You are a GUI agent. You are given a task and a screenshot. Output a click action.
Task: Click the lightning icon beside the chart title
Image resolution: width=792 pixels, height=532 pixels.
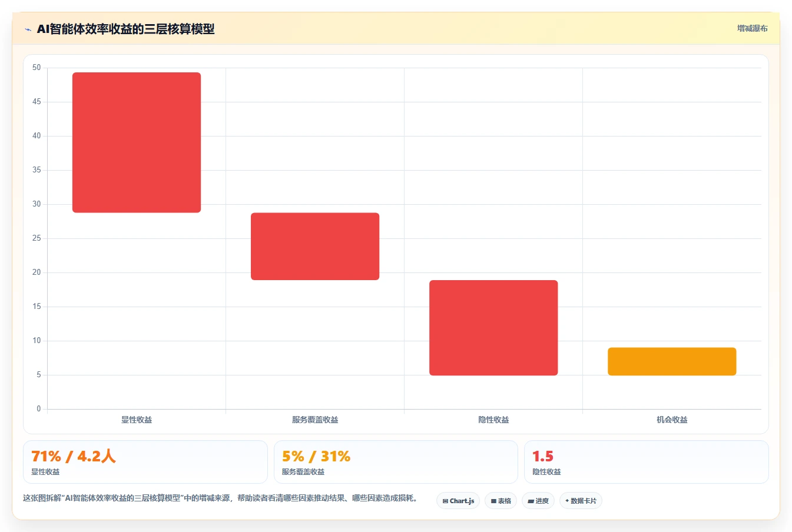pyautogui.click(x=28, y=29)
